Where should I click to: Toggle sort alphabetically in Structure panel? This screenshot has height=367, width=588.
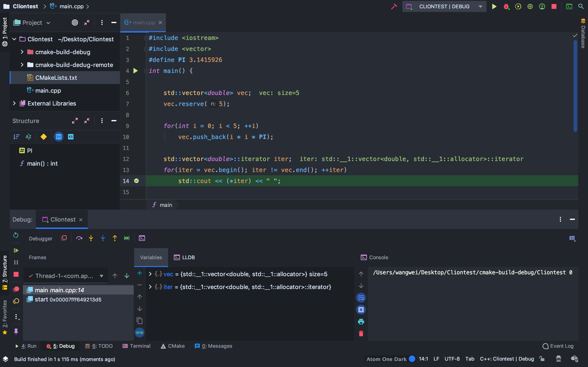[x=28, y=137]
